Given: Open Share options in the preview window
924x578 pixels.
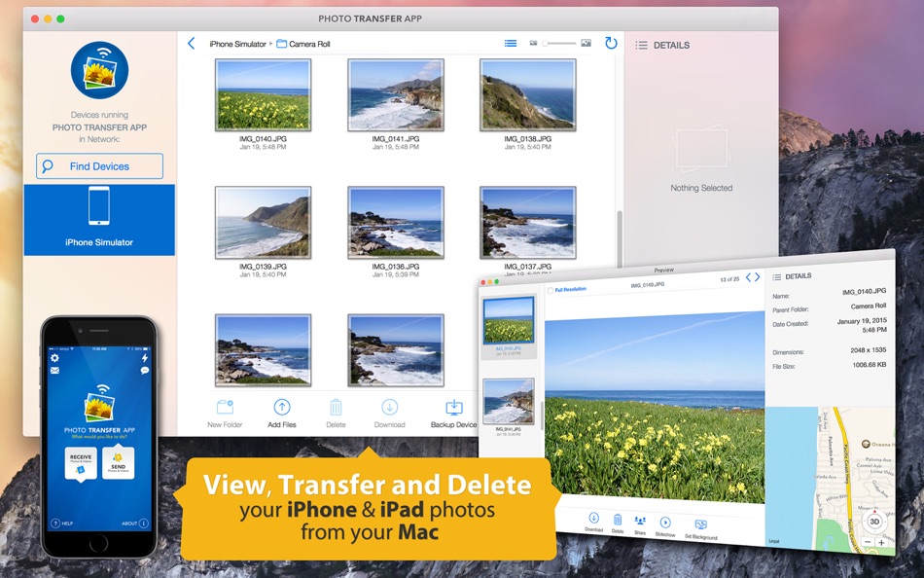Looking at the screenshot, I should (x=641, y=522).
